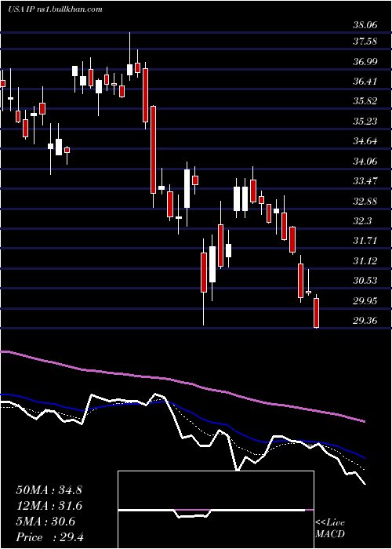Click the 30.53 price level label
Image resolution: width=392 pixels, height=549 pixels.
365,281
